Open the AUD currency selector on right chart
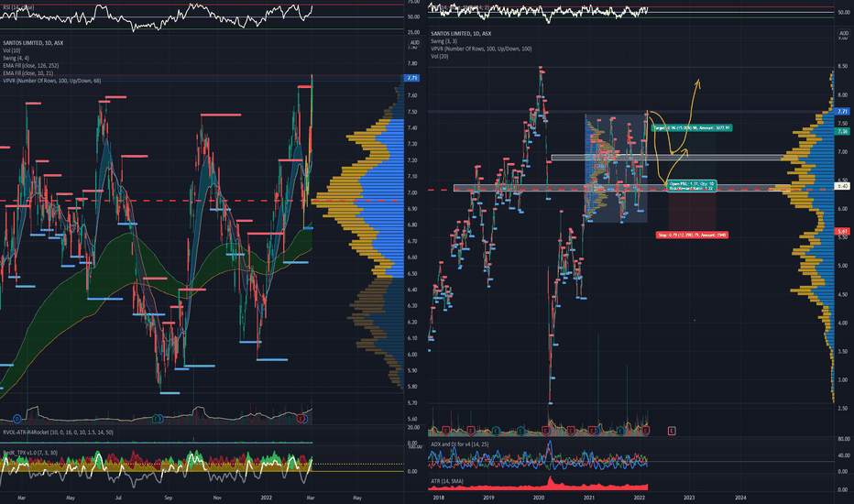854x504 pixels. (844, 33)
